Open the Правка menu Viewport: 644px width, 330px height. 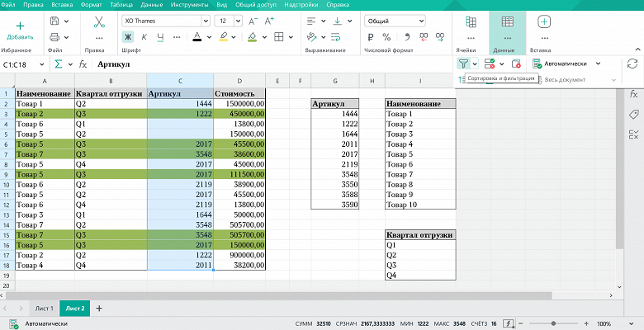click(33, 5)
